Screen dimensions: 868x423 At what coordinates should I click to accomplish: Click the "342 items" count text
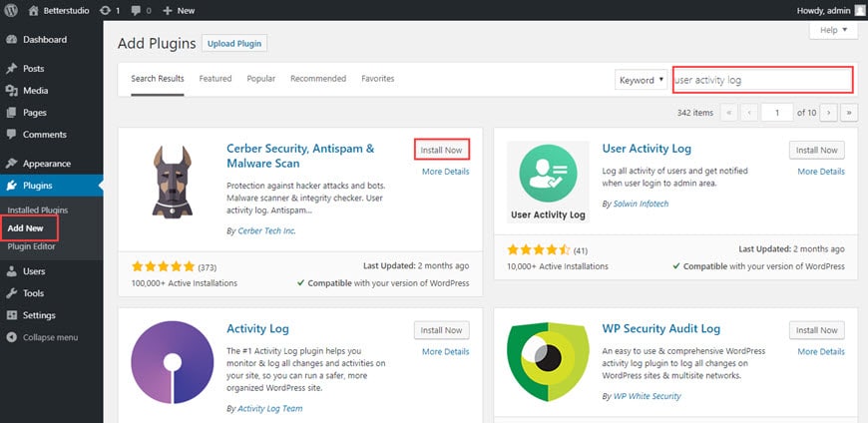pos(695,113)
